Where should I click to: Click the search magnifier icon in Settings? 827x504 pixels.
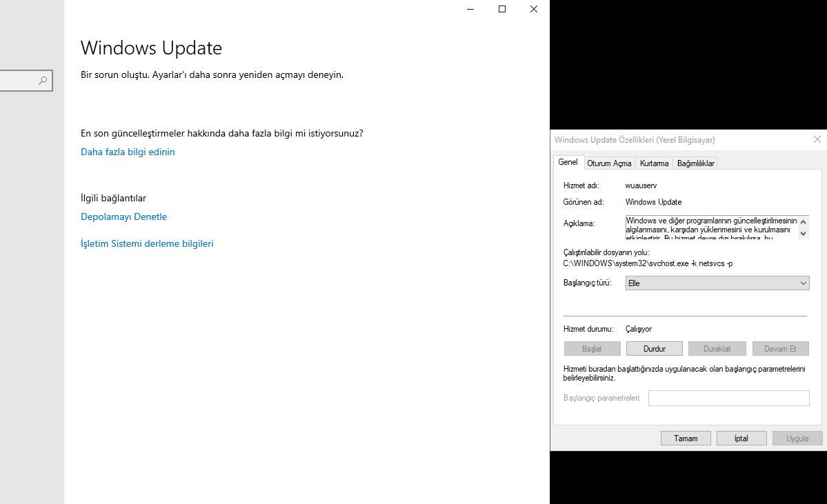pyautogui.click(x=43, y=80)
